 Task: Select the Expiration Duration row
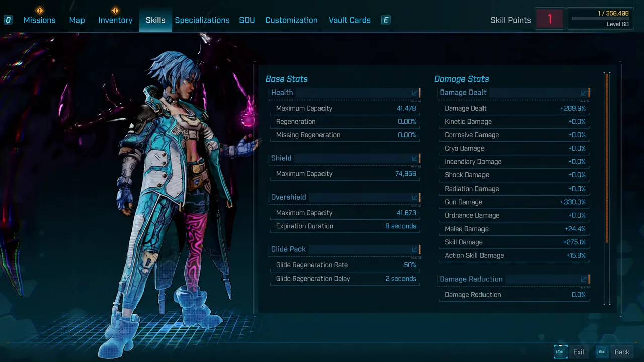click(345, 226)
